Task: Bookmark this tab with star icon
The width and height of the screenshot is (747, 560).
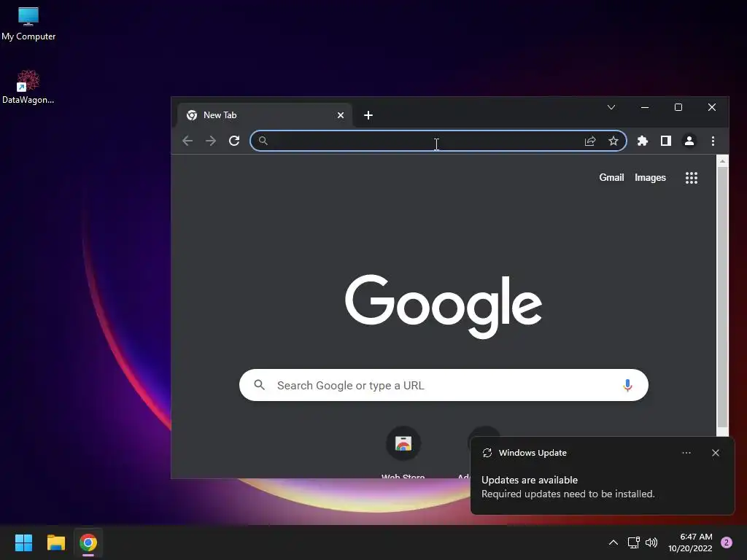Action: (x=614, y=141)
